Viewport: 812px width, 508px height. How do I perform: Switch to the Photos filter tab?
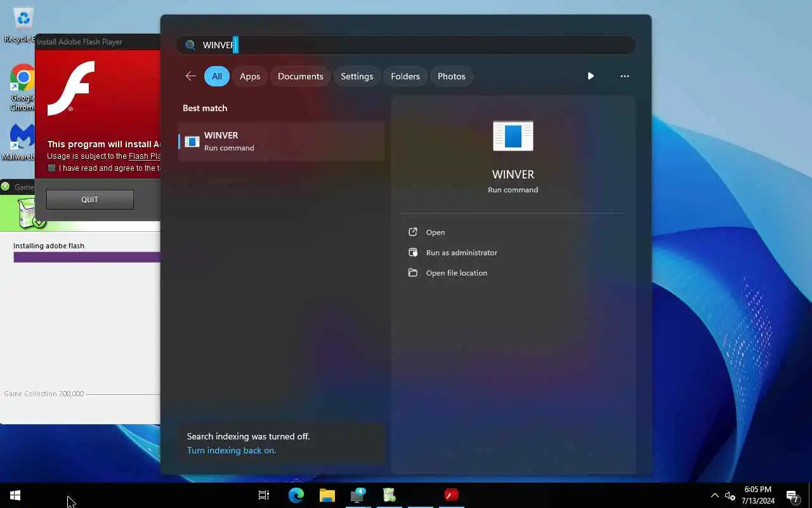pyautogui.click(x=452, y=76)
